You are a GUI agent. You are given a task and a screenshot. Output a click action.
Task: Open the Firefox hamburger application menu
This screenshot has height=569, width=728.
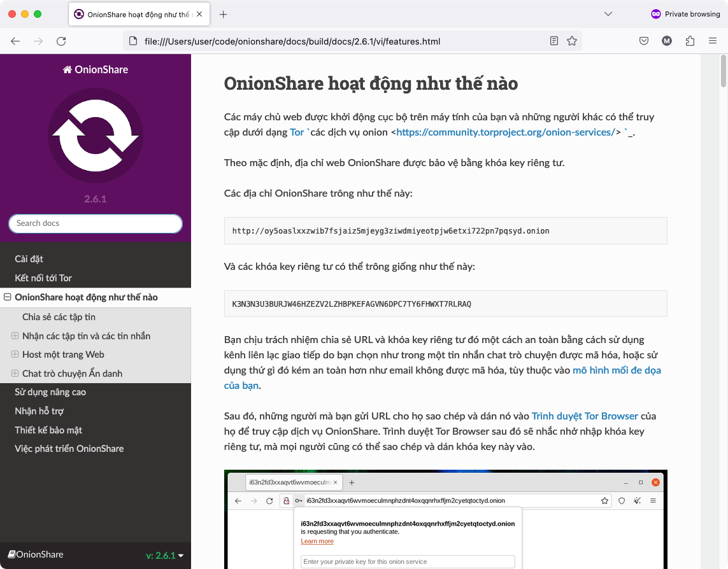tap(713, 40)
